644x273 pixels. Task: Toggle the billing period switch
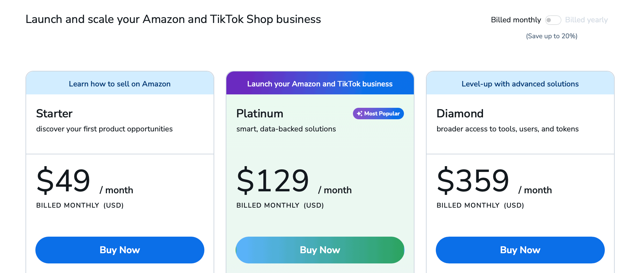pos(553,20)
